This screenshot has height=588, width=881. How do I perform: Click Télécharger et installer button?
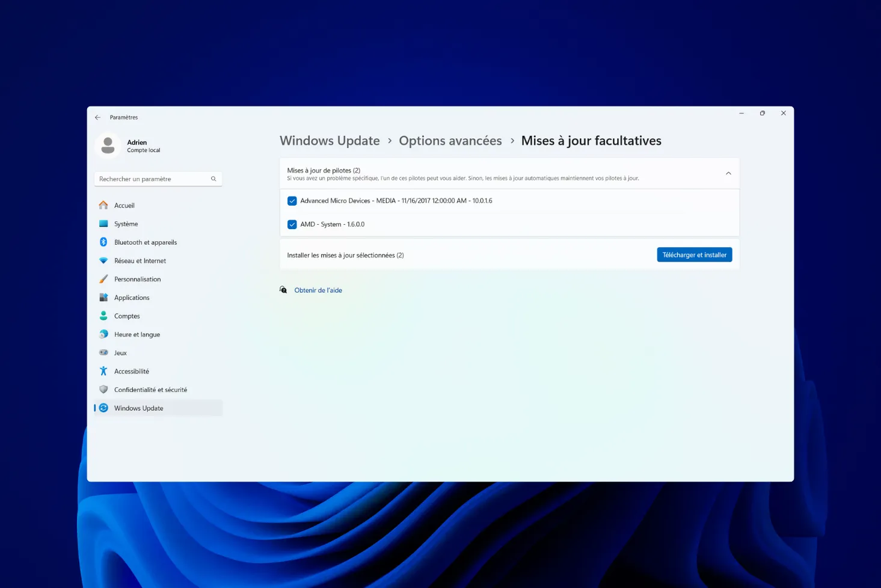coord(694,255)
